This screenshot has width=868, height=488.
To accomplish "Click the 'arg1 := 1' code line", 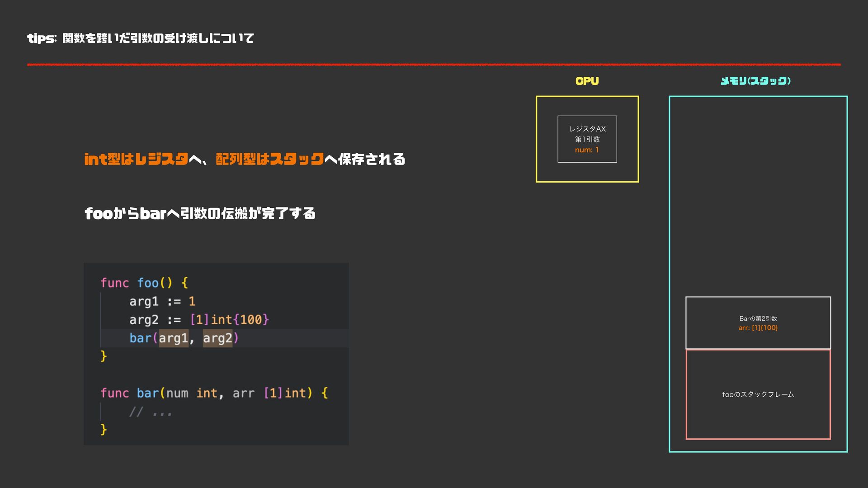I will (162, 301).
